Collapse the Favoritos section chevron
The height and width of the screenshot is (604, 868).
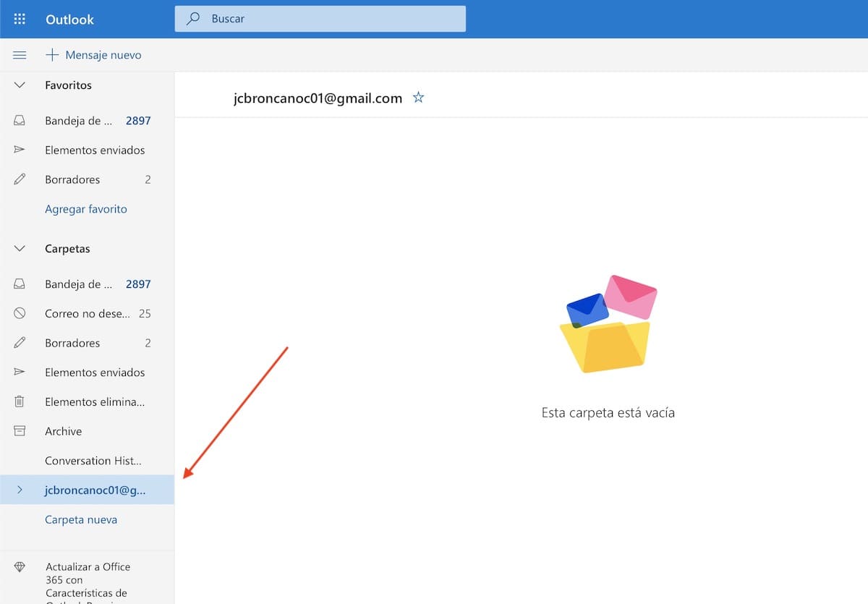point(20,85)
